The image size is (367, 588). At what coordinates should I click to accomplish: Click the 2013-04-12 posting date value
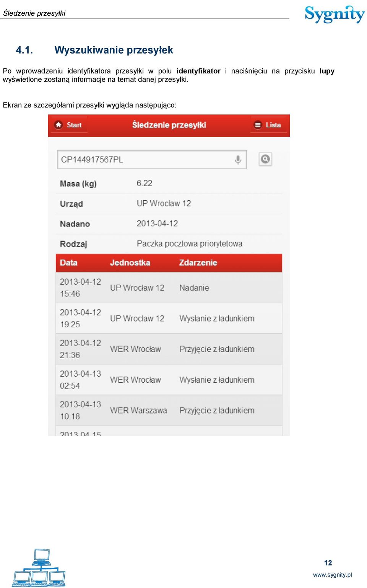(x=157, y=223)
